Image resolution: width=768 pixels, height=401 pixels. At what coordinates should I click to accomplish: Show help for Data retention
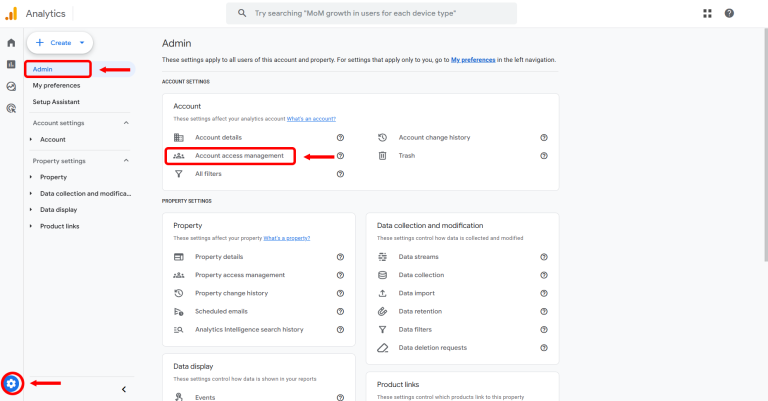(x=544, y=311)
